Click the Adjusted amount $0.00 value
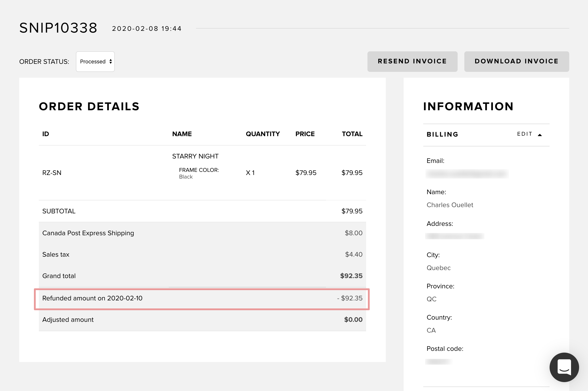Screen dimensions: 588x391 click(353, 319)
